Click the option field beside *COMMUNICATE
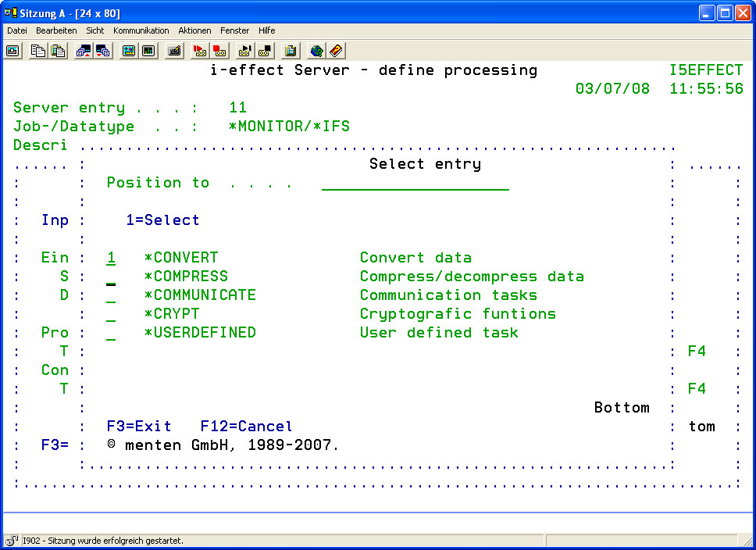Image resolution: width=756 pixels, height=550 pixels. 111,295
